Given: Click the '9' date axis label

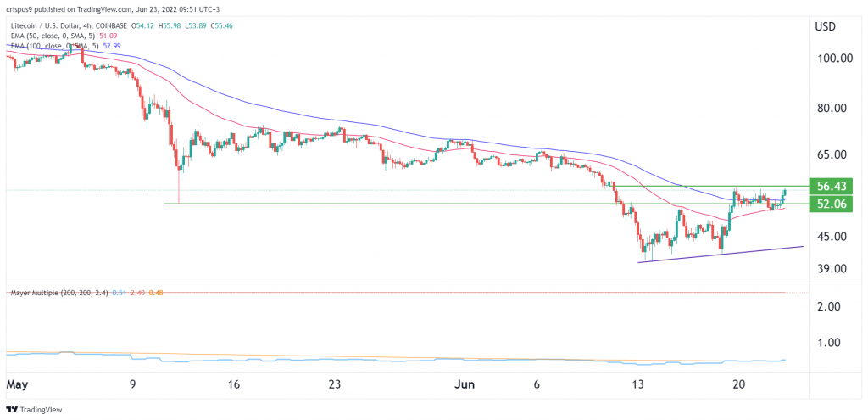Looking at the screenshot, I should coord(133,384).
